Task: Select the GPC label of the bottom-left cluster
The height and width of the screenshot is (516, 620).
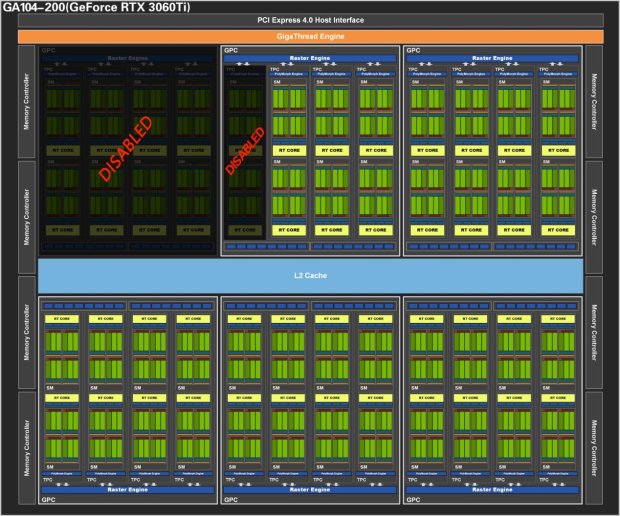Action: click(x=49, y=500)
